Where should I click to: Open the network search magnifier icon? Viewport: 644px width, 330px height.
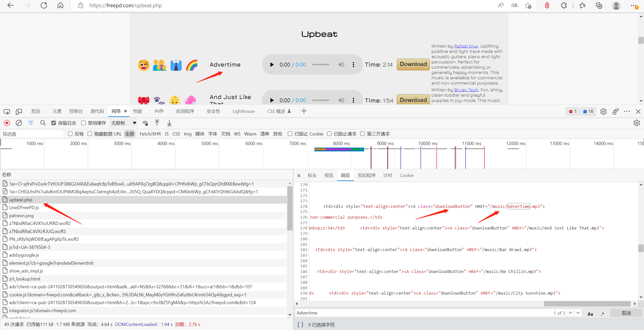pyautogui.click(x=43, y=123)
